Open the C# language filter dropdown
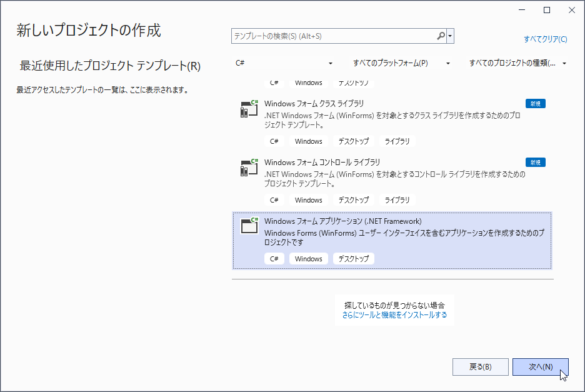585x392 pixels. click(x=284, y=63)
